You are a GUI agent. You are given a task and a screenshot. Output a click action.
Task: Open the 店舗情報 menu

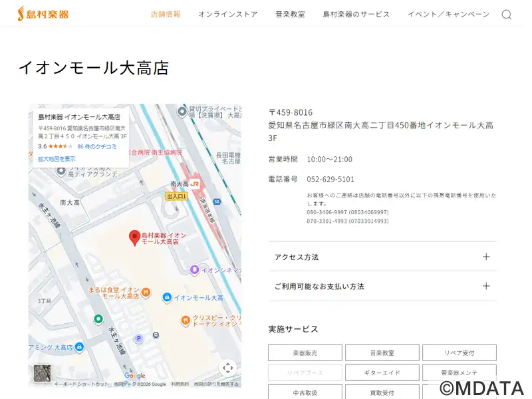[x=166, y=14]
